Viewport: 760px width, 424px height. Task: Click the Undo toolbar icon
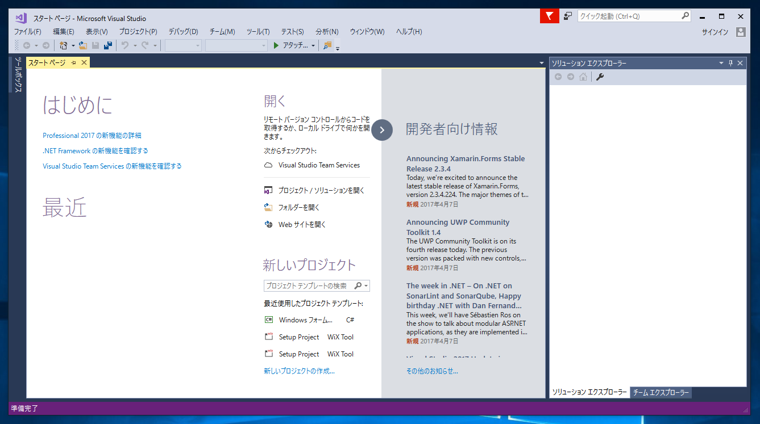point(125,46)
